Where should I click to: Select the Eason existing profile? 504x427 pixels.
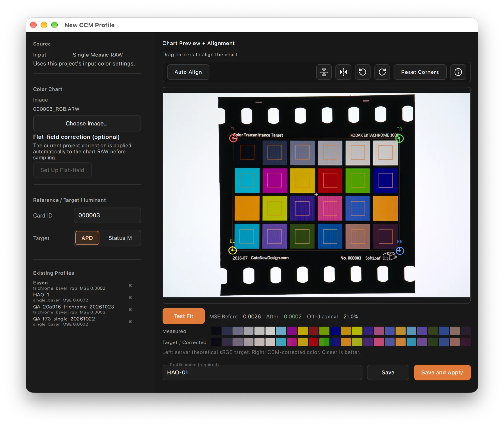click(x=69, y=285)
